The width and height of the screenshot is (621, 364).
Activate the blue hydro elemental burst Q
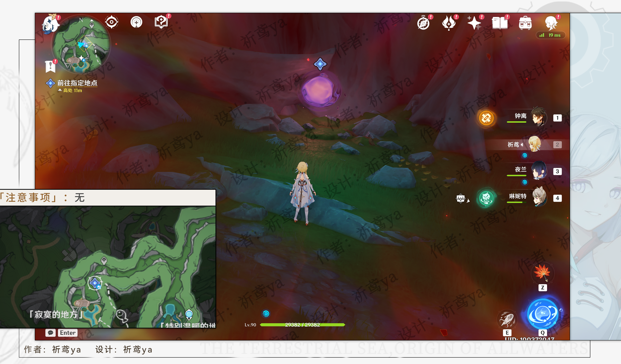click(x=543, y=314)
